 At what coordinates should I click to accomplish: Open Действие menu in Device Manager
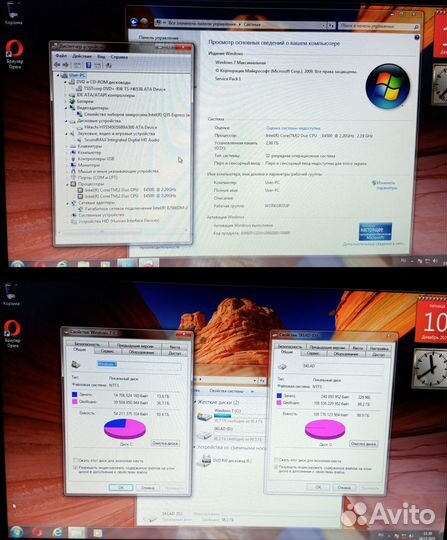tap(82, 56)
